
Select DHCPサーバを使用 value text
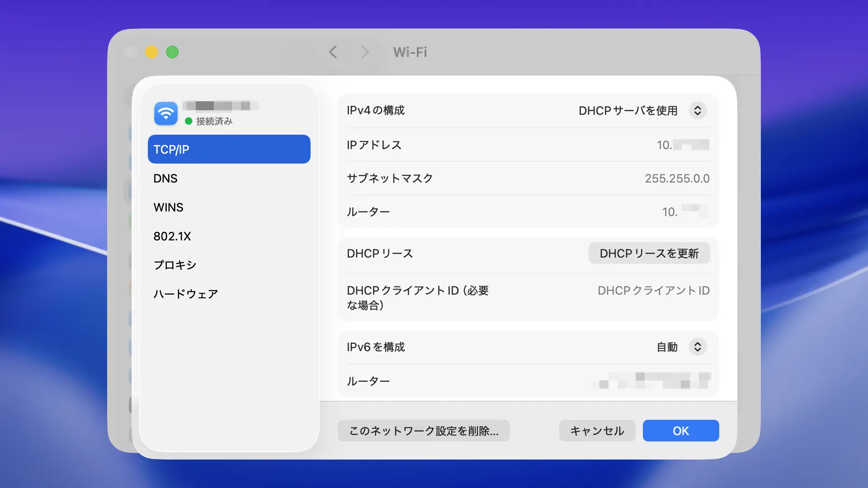point(628,111)
